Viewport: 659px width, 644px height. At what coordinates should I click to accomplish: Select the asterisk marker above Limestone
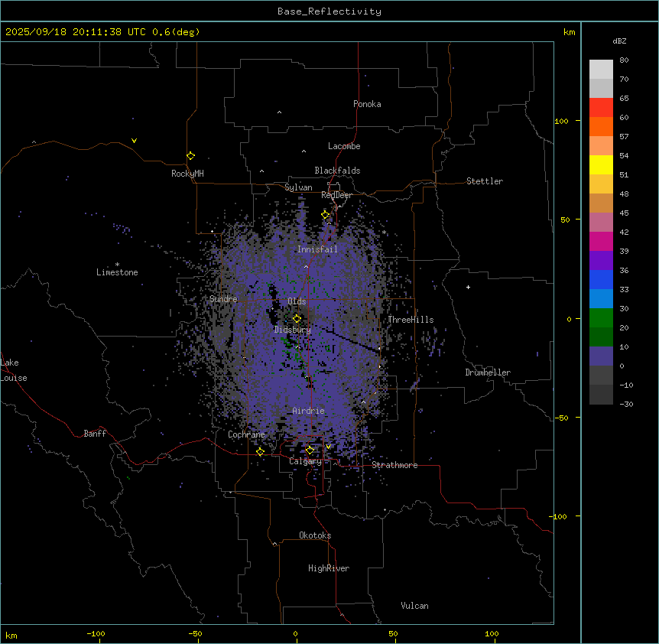click(x=117, y=264)
